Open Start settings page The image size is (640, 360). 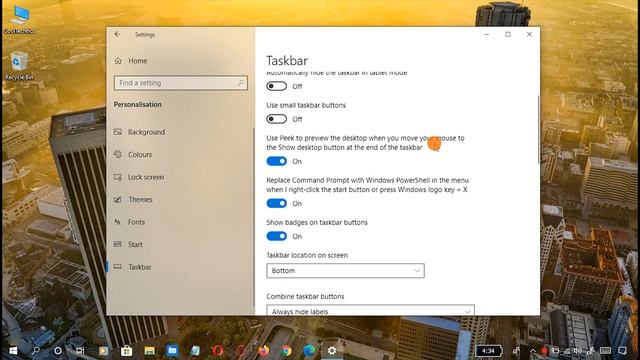point(135,244)
